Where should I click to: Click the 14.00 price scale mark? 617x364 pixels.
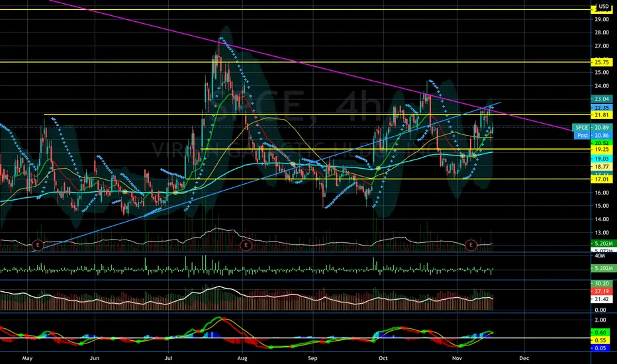pyautogui.click(x=602, y=219)
